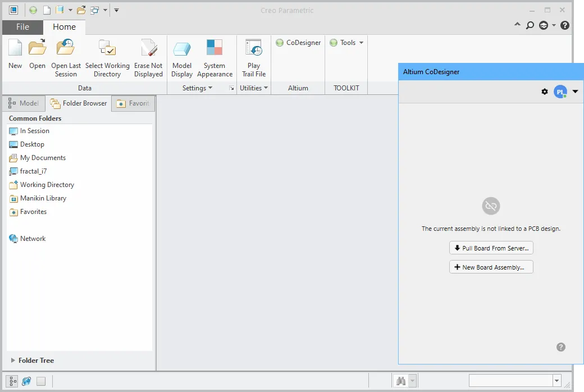584x392 pixels.
Task: Click the selection filter input field
Action: tap(510, 381)
